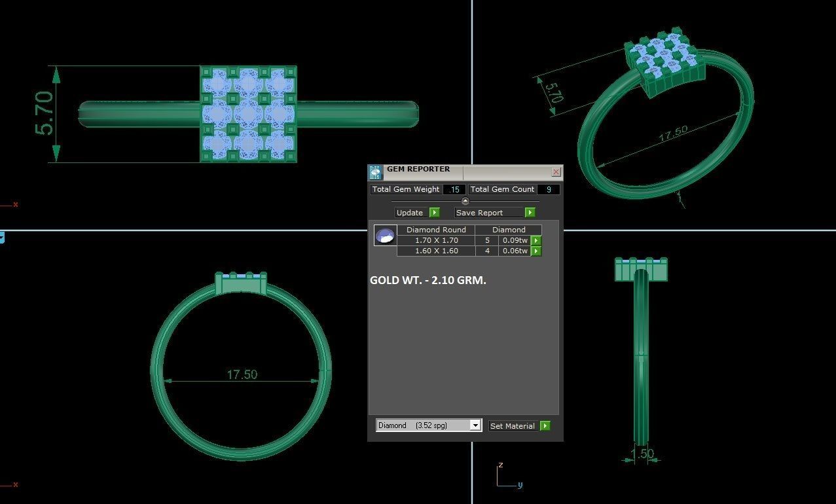This screenshot has width=836, height=504.
Task: Click the 17.50 dimension in perspective view
Action: coord(673,134)
